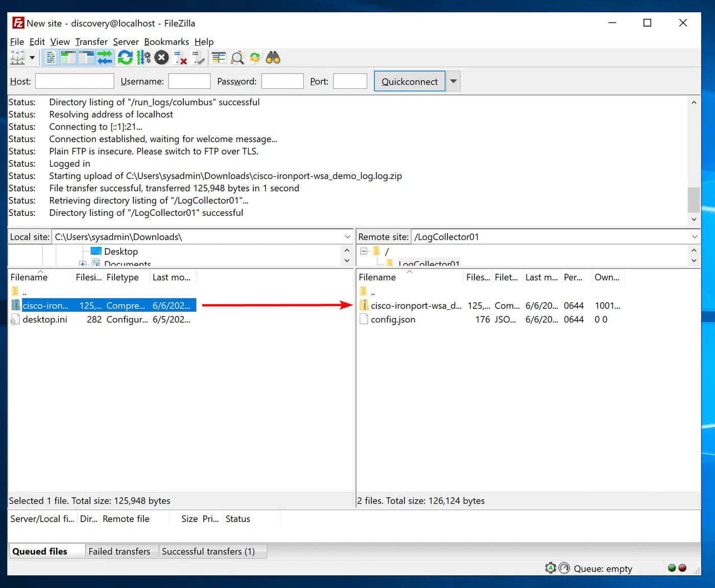Click the message log scrollbar thumb
This screenshot has height=588, width=715.
pos(694,200)
